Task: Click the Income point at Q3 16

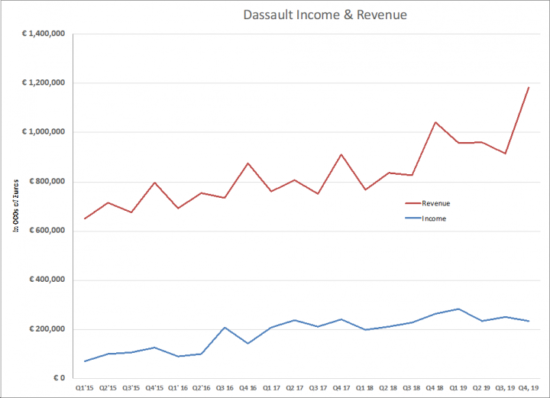Action: click(225, 328)
